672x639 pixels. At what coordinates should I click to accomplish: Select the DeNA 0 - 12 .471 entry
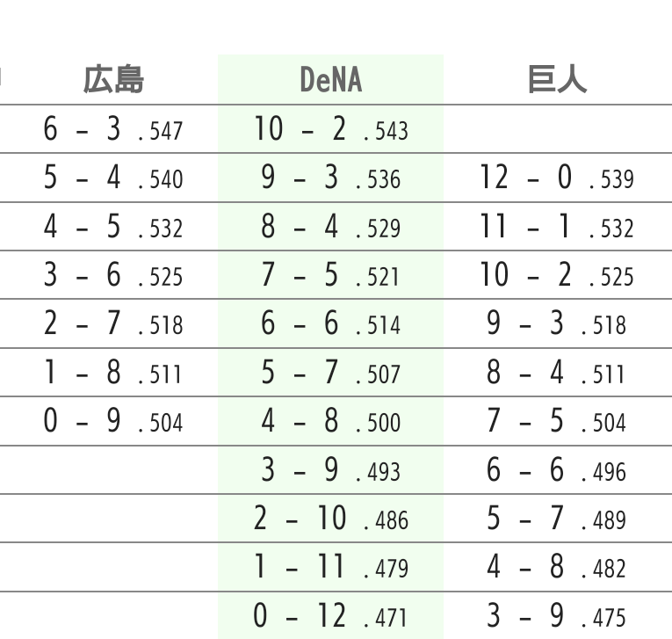click(x=331, y=616)
